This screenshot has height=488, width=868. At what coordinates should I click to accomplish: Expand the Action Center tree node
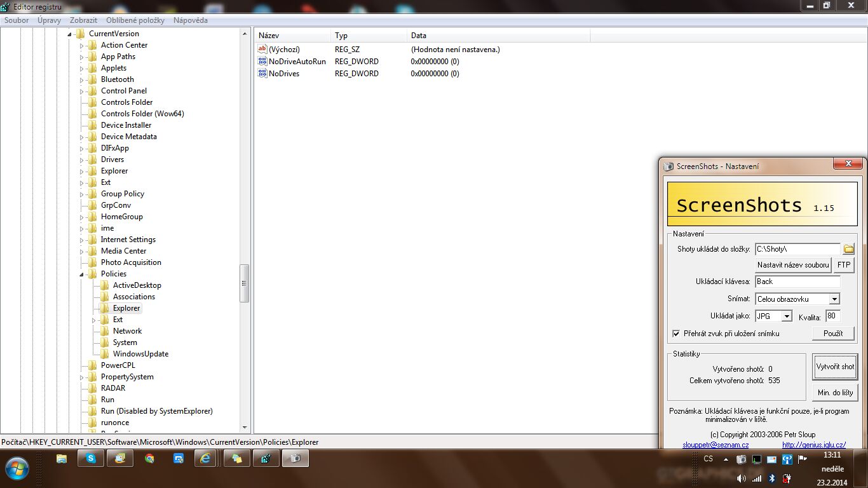click(81, 46)
